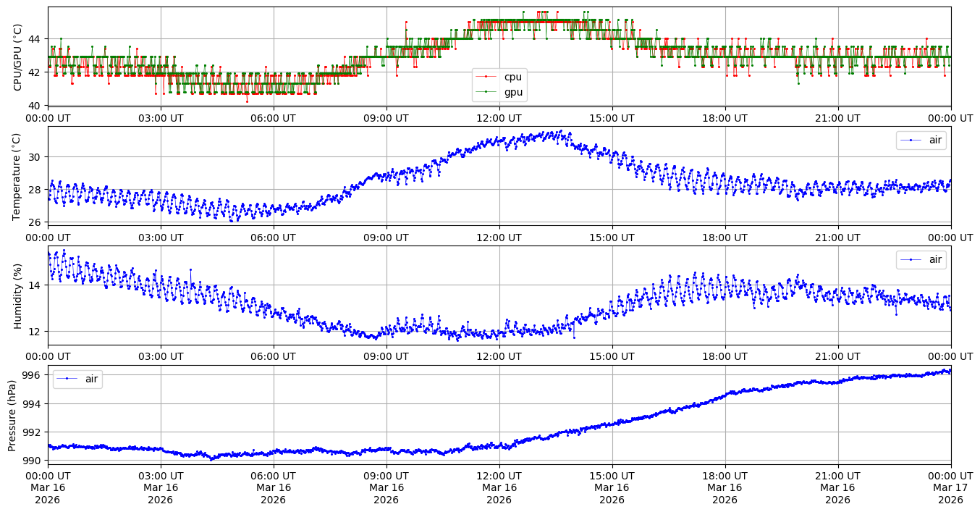Click the Humidity (%) y-axis label
Image resolution: width=980 pixels, height=512 pixels.
coord(18,295)
